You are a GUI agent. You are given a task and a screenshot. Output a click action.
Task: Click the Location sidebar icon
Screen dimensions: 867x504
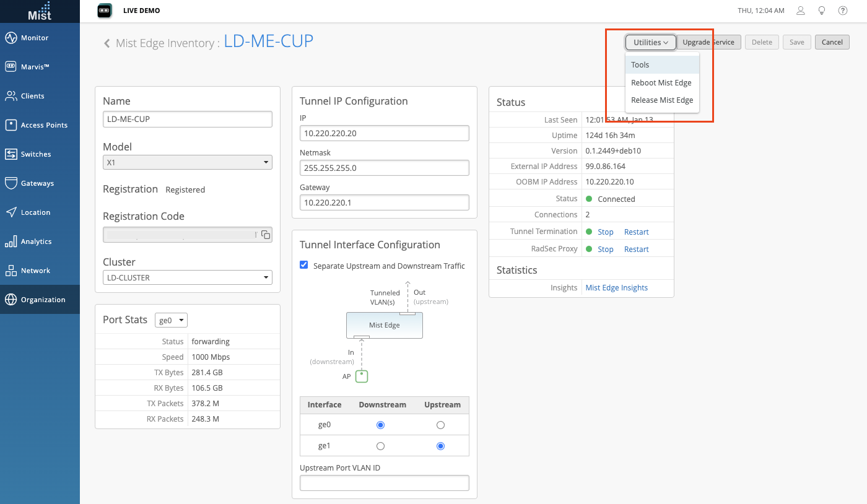click(11, 212)
